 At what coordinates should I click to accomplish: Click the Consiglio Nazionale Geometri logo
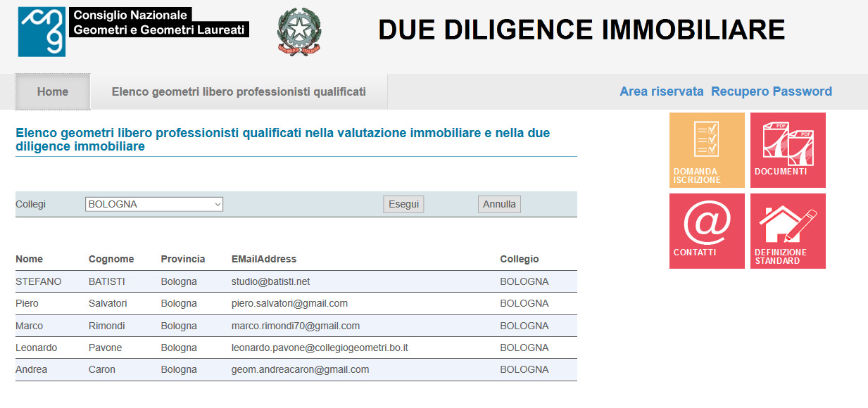133,32
